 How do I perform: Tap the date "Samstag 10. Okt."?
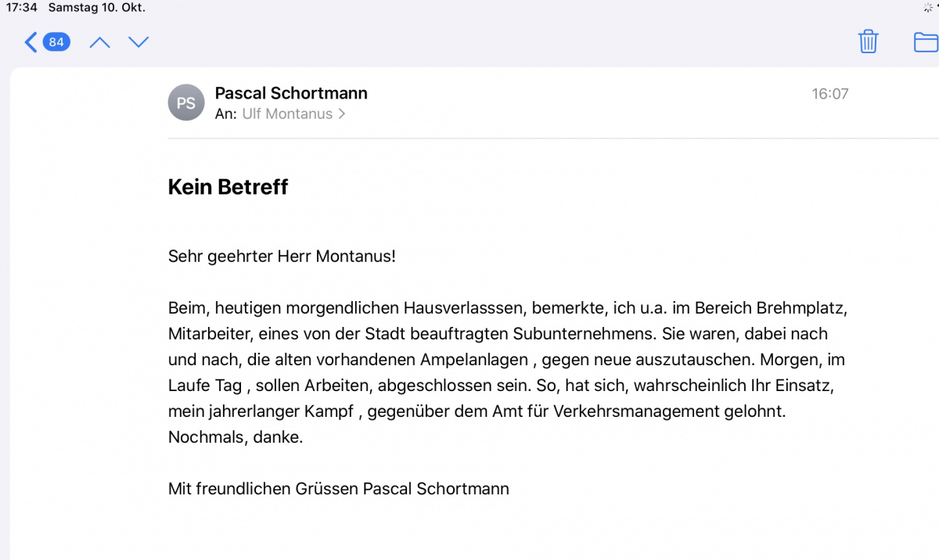coord(97,8)
